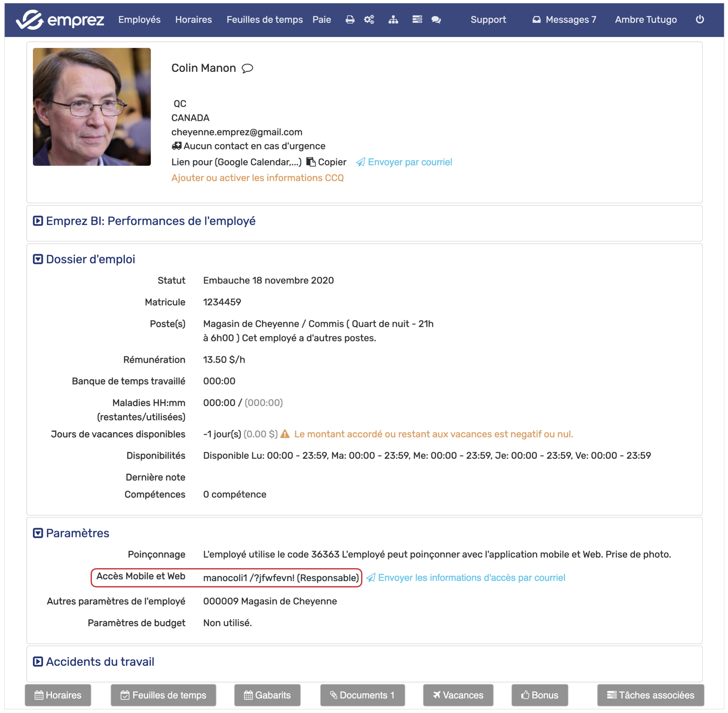The height and width of the screenshot is (713, 728).
Task: Click speech bubble next to Colin Manon
Action: point(247,68)
